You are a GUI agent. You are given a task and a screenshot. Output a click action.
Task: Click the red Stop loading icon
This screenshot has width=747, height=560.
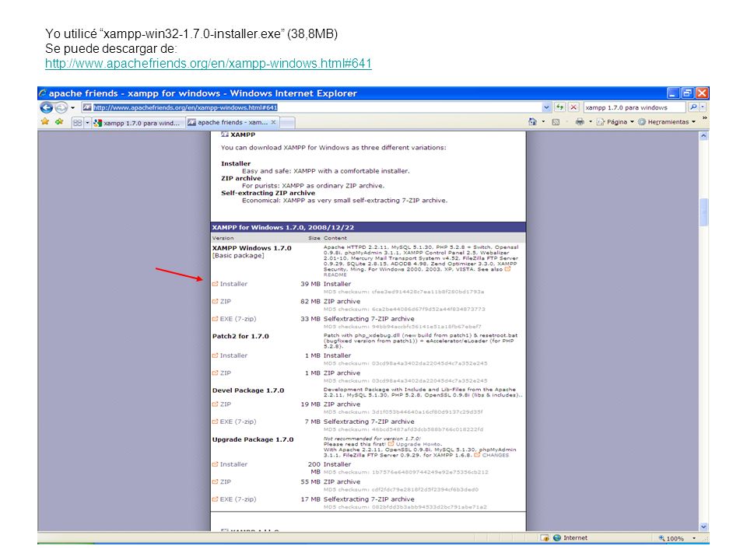tap(573, 107)
